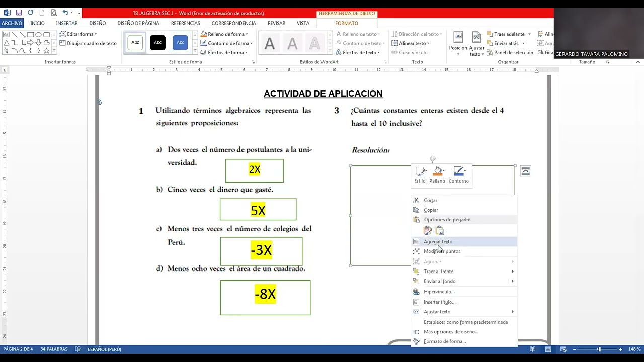Viewport: 644px width, 362px height.
Task: Open the VISTA tab
Action: (x=303, y=23)
